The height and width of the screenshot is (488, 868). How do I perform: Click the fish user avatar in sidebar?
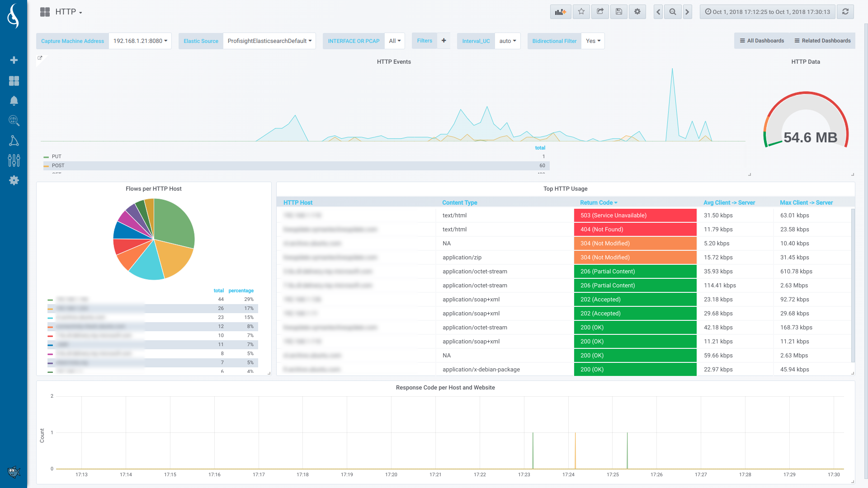[14, 472]
